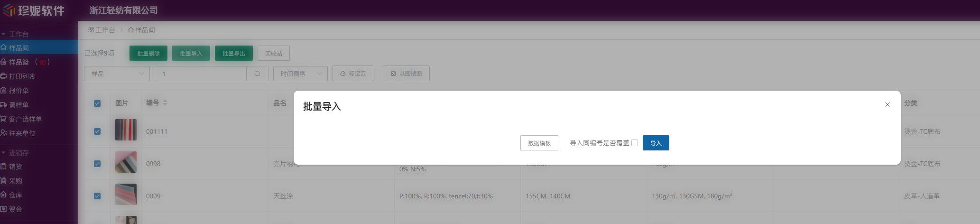This screenshot has height=224, width=980.
Task: Uncheck the row 0998 checkbox
Action: click(97, 164)
